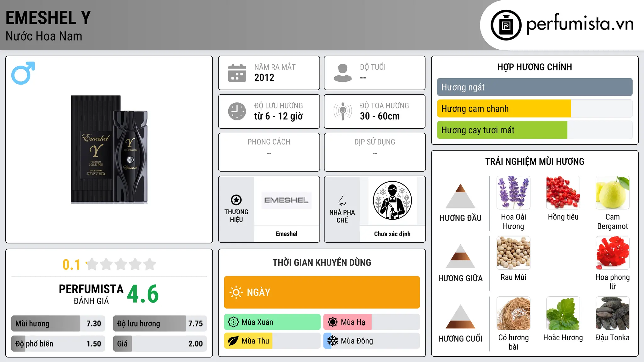Click the Mùa Đông season bar
The width and height of the screenshot is (644, 362).
pyautogui.click(x=372, y=341)
